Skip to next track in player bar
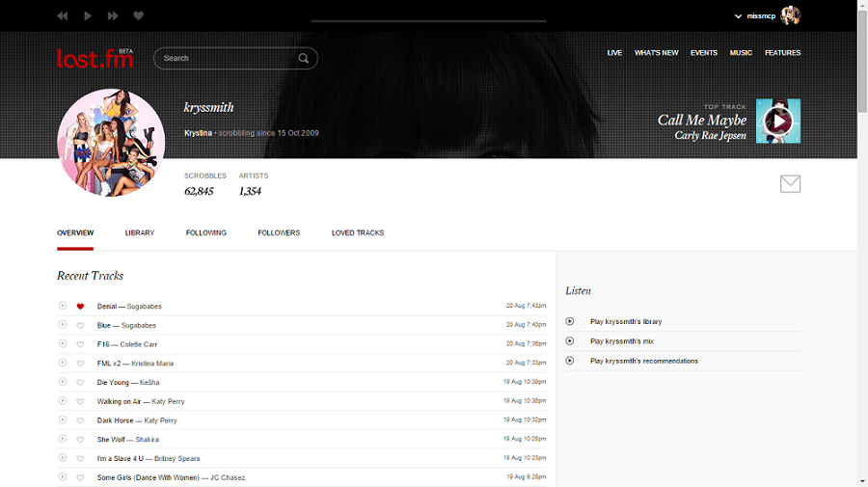Viewport: 868px width, 487px height. point(113,16)
